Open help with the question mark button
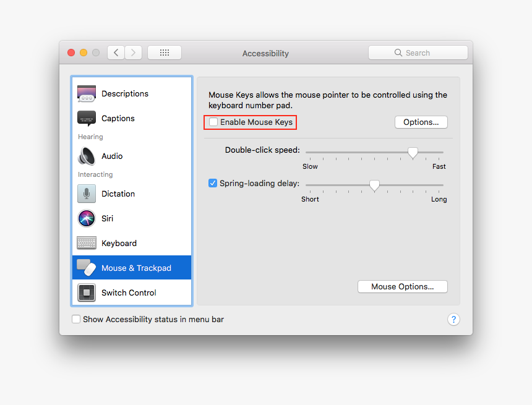The width and height of the screenshot is (532, 405). [x=453, y=319]
